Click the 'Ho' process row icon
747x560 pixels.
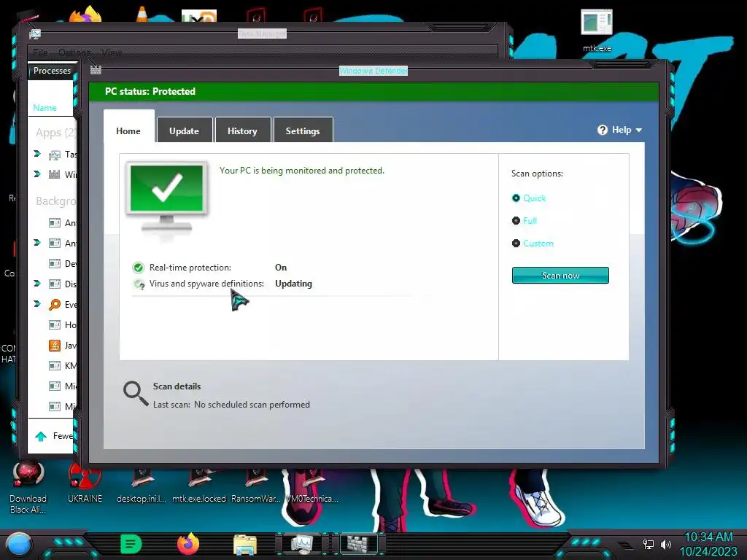coord(55,324)
